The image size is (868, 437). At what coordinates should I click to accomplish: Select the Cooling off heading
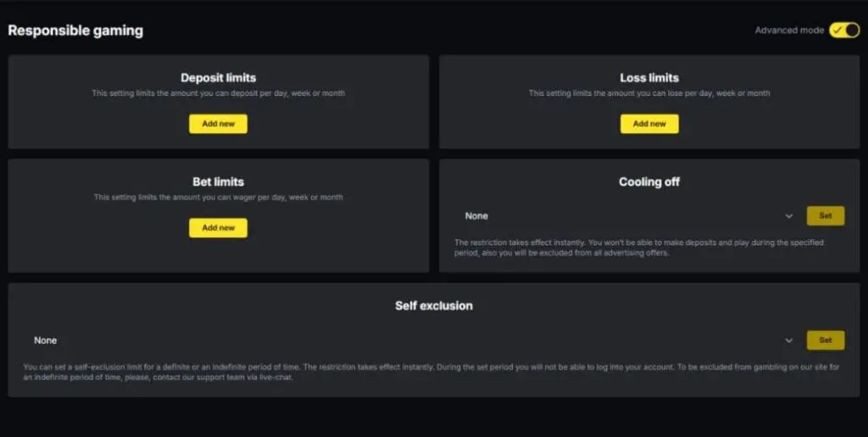[x=649, y=182]
